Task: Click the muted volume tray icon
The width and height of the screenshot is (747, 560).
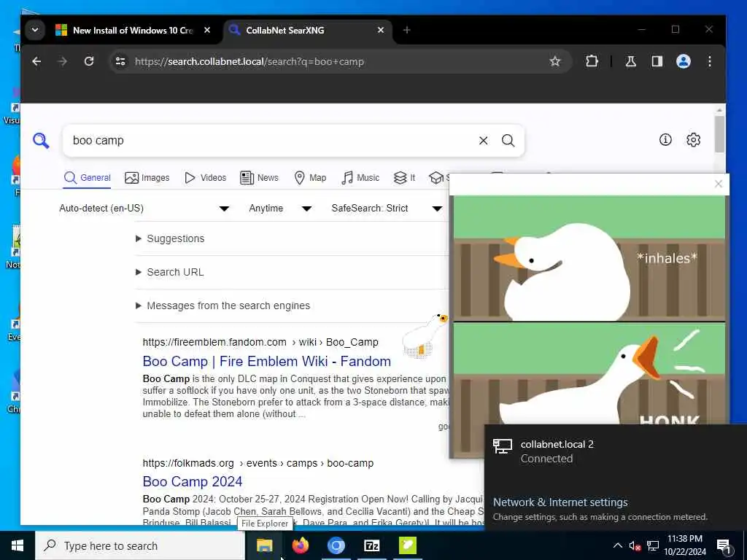Action: 635,545
